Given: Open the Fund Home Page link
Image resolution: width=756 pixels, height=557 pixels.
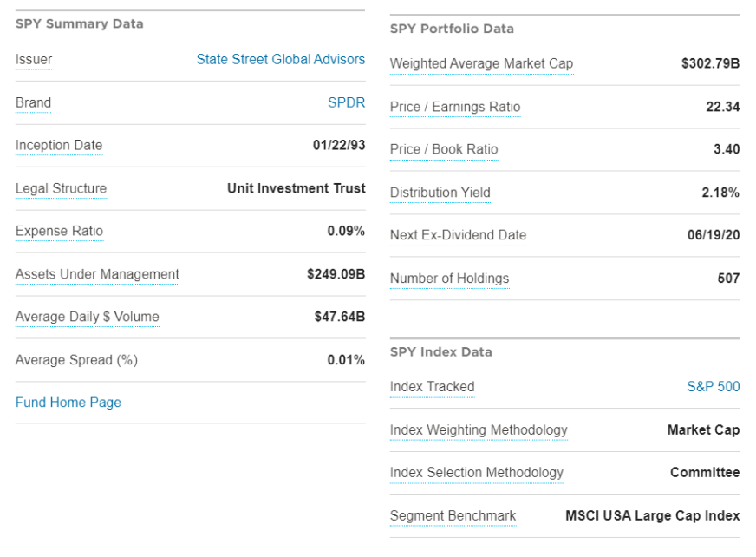Looking at the screenshot, I should pos(68,403).
